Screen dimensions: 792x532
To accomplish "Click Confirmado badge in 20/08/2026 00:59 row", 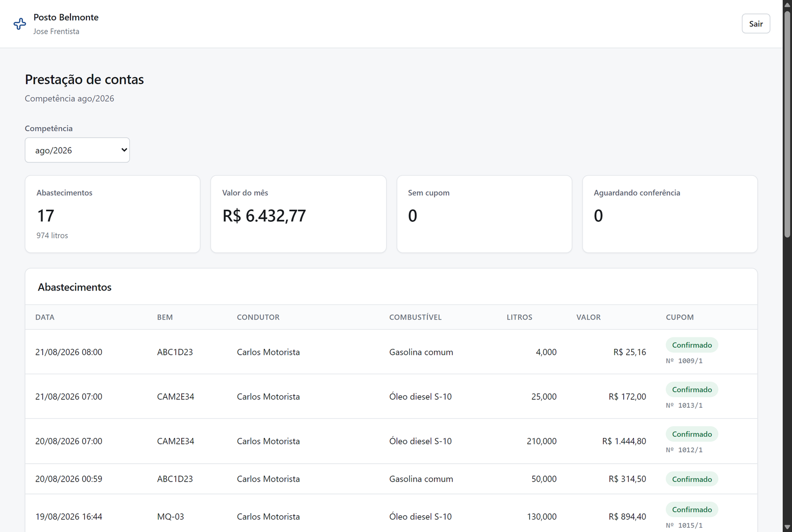I will [x=692, y=479].
